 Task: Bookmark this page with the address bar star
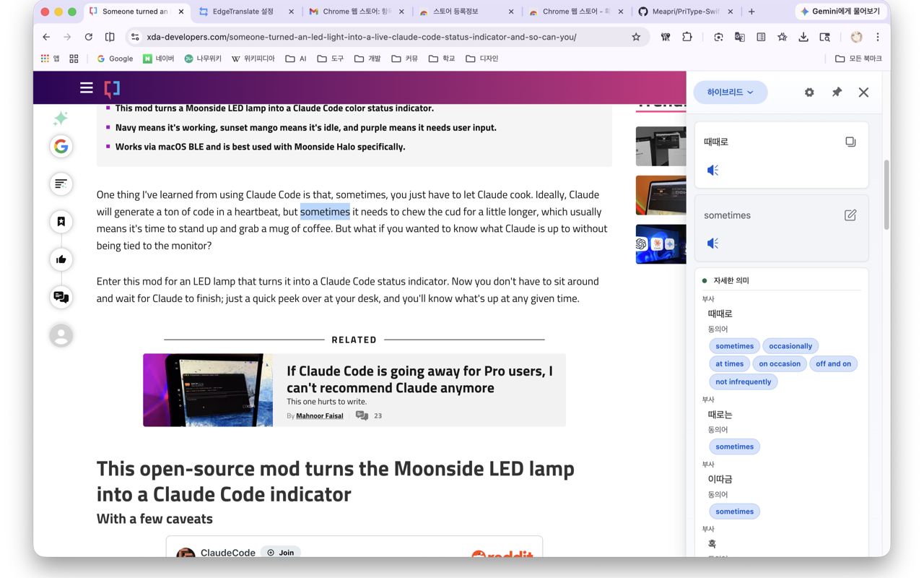(x=636, y=37)
